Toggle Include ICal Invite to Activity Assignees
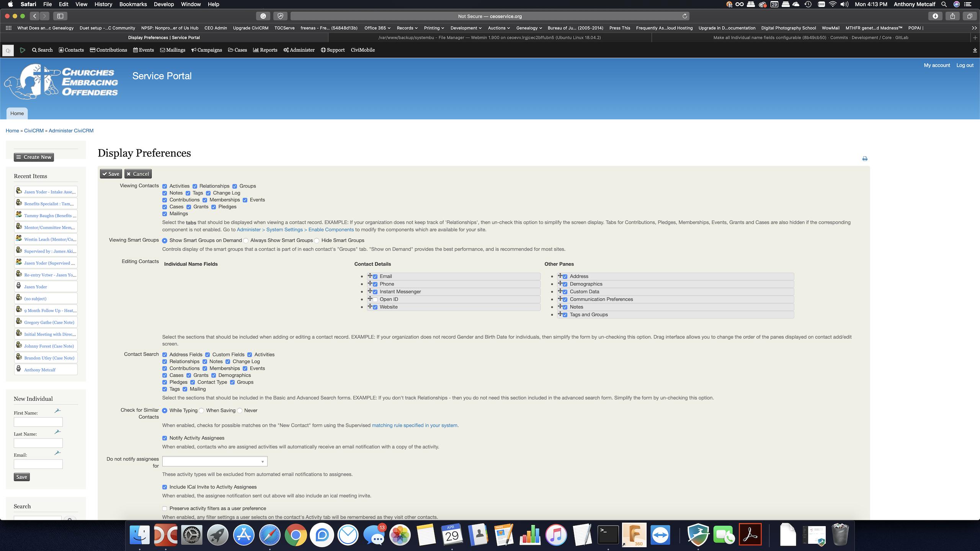Viewport: 980px width, 551px height. (165, 486)
